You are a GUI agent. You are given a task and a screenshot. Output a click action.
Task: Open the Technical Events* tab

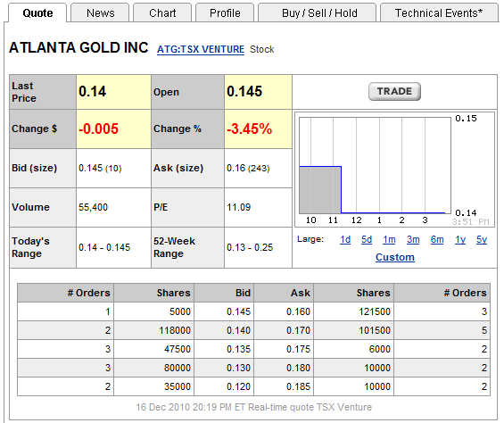tap(439, 12)
